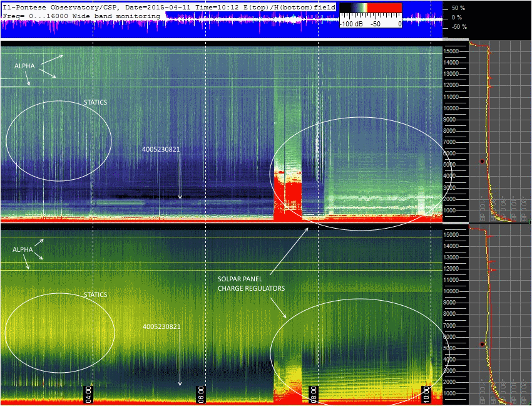Click the ALPHA label in lower spectrogram
Image resolution: width=532 pixels, height=406 pixels.
point(23,249)
